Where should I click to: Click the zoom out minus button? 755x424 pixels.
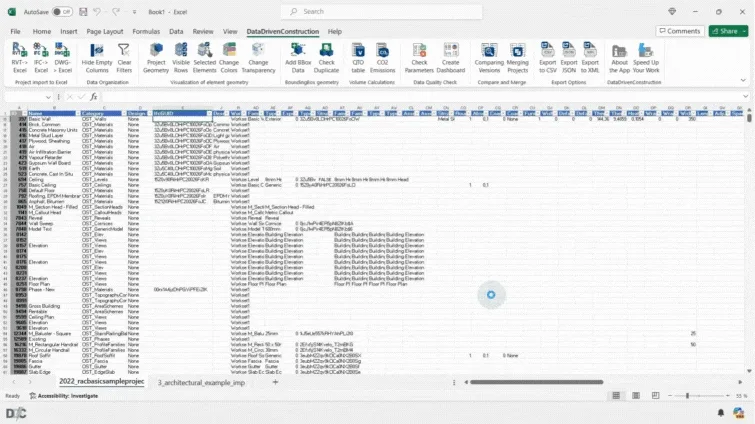[670, 396]
